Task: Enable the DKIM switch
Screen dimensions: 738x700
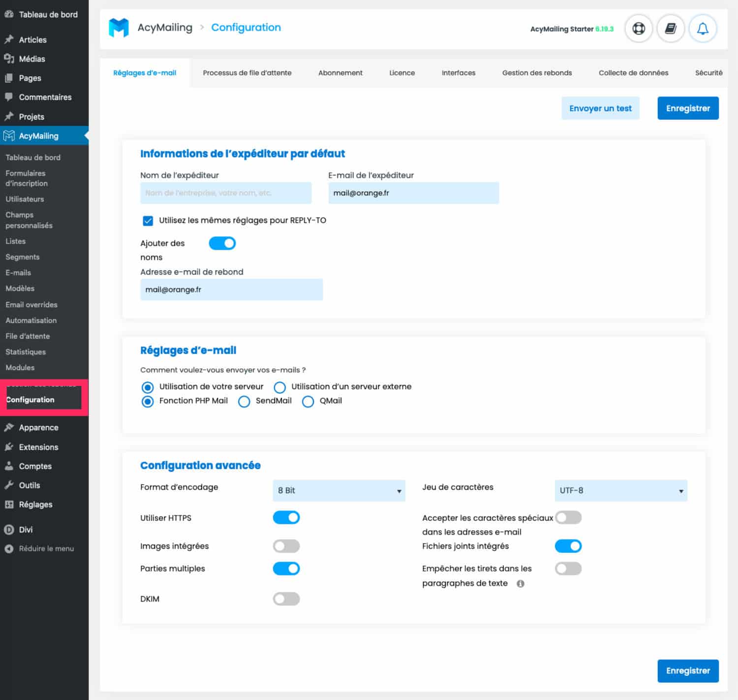Action: (286, 599)
